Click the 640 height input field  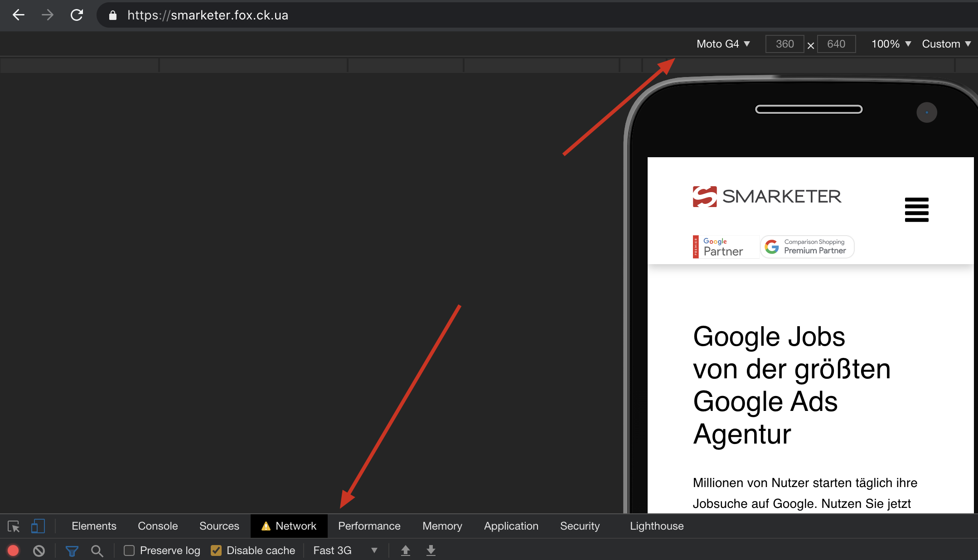(836, 44)
